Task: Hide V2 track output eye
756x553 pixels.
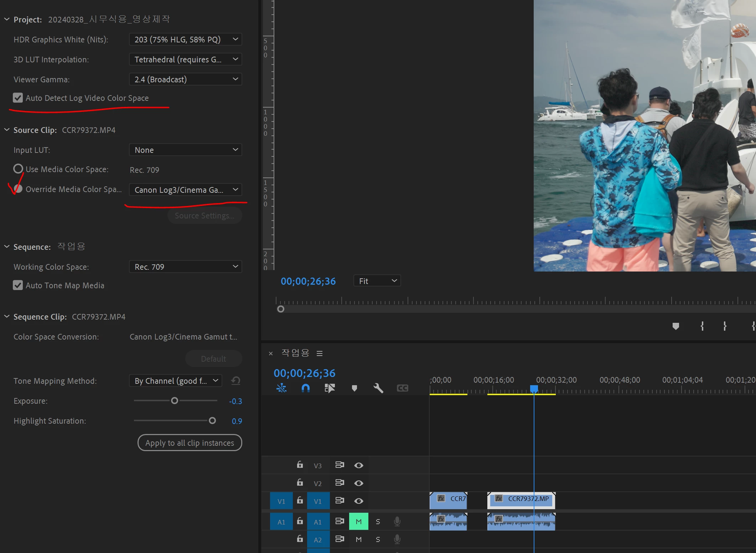Action: pos(358,483)
